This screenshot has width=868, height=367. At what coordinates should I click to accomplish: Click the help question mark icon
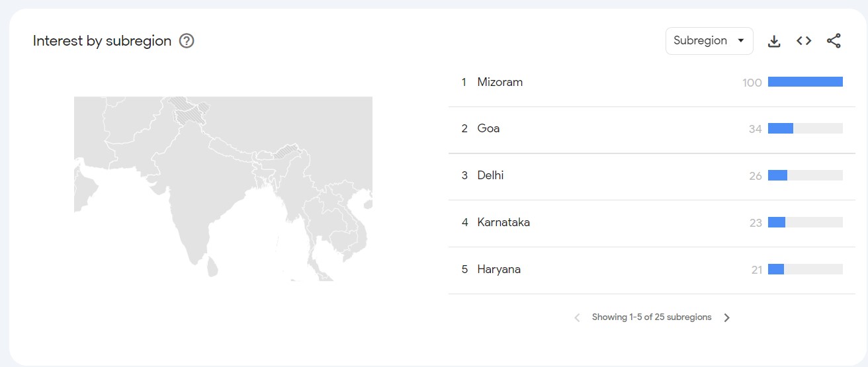pos(187,41)
